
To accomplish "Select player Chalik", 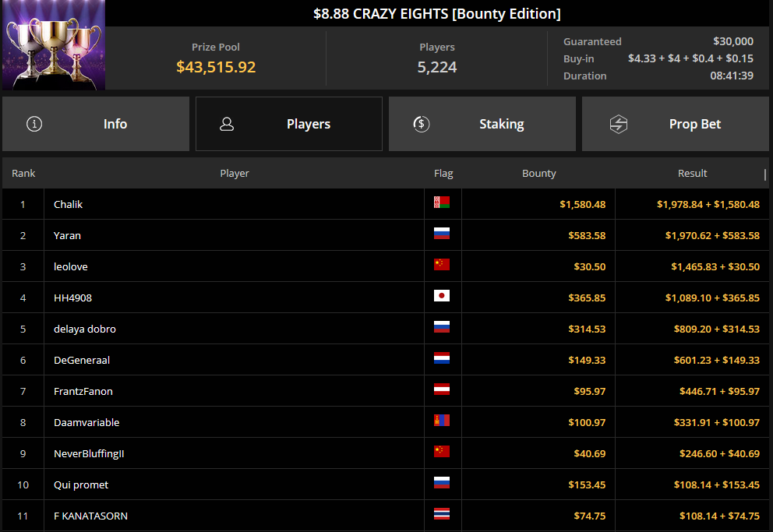I will click(68, 204).
